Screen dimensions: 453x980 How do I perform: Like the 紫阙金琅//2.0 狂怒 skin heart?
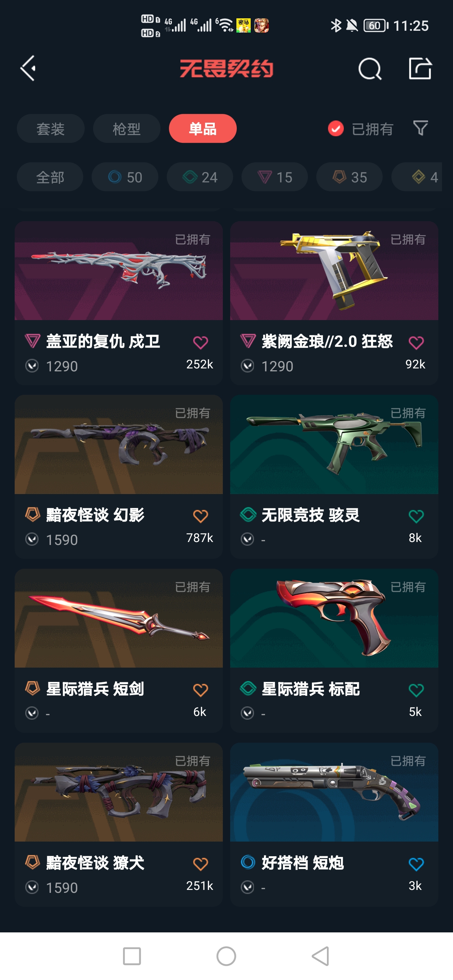click(416, 343)
